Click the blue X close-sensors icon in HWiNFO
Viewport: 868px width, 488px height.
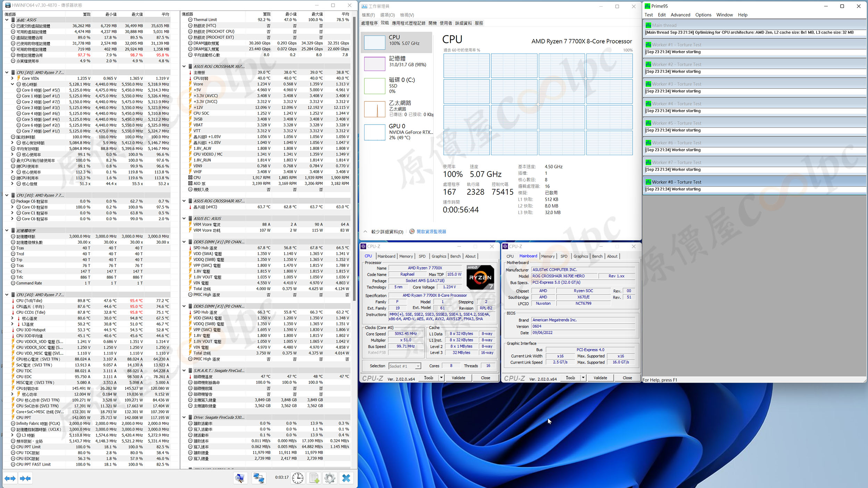pos(346,478)
